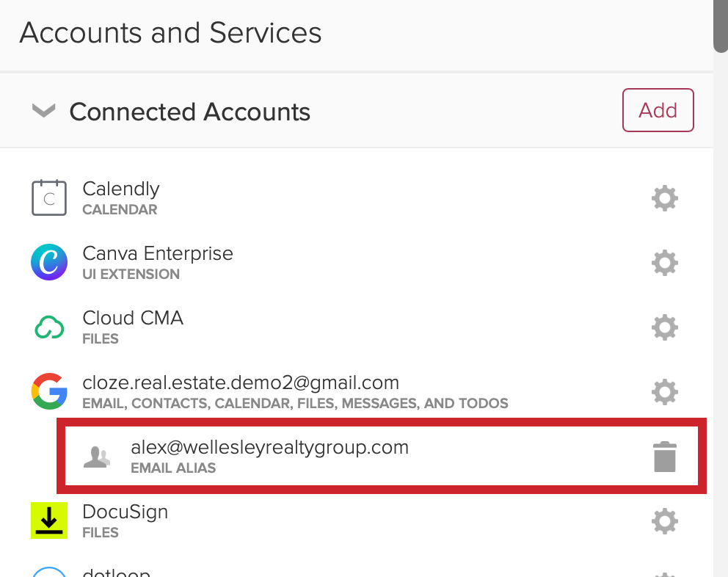Screen dimensions: 728x577
Task: Select the Canva Enterprise entry
Action: pos(158,254)
